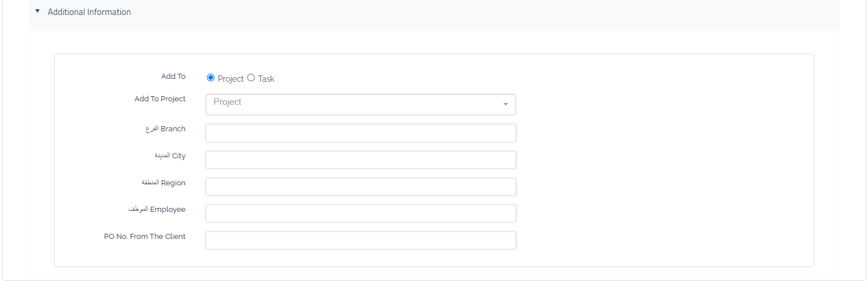Click the Employee field label

coord(157,210)
